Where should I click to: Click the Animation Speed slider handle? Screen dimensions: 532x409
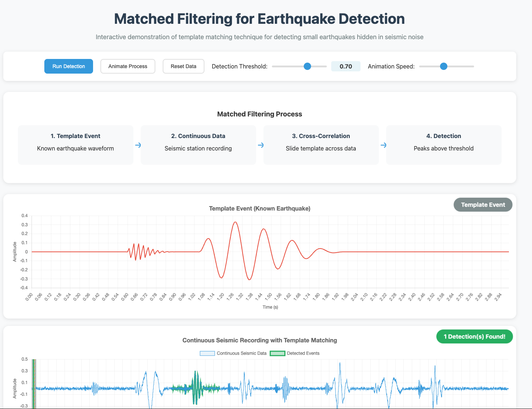443,66
